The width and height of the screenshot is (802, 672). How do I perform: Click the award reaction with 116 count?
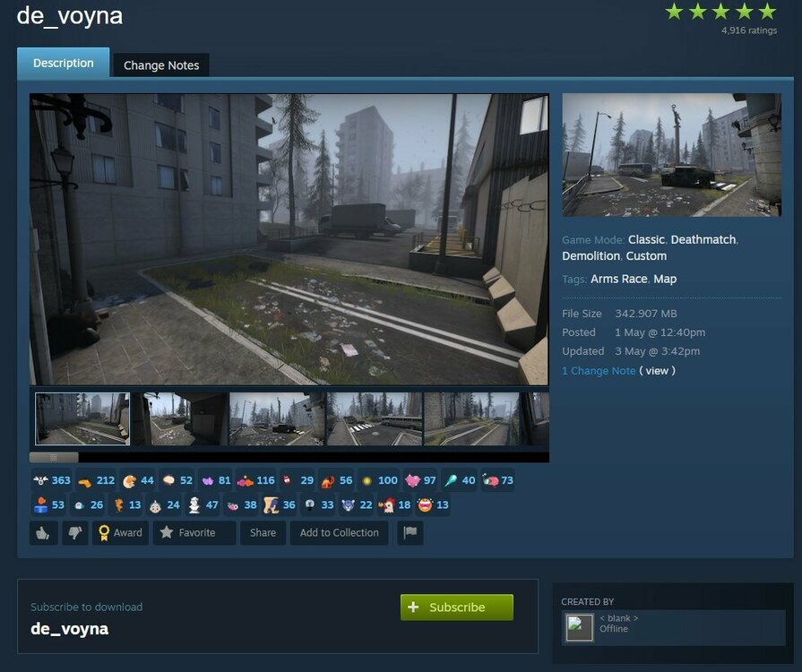pyautogui.click(x=255, y=480)
